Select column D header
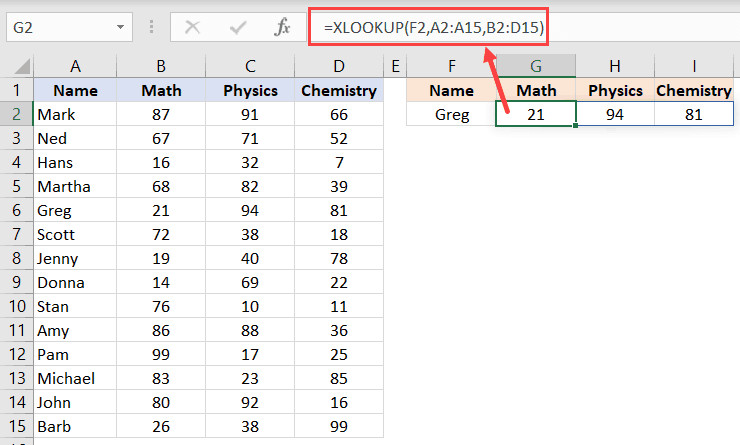740x445 pixels. click(339, 66)
